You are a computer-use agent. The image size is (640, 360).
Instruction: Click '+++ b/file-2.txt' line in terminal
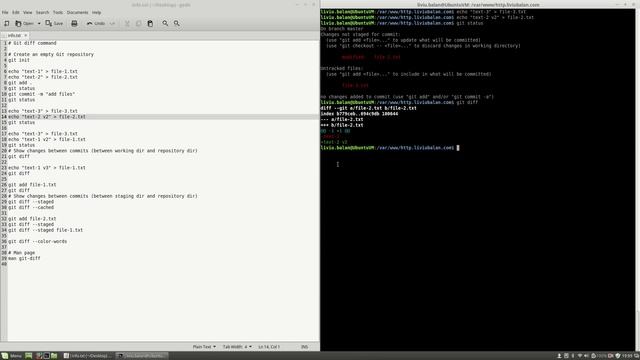pos(342,125)
